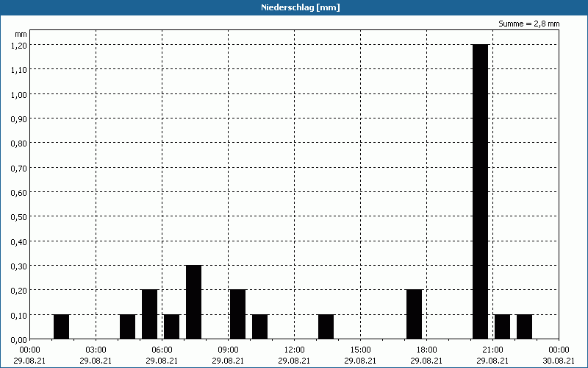Click the 03:00 time label

coord(96,350)
